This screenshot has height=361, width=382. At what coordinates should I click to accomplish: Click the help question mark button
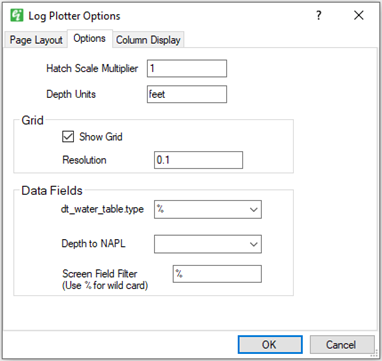[319, 15]
